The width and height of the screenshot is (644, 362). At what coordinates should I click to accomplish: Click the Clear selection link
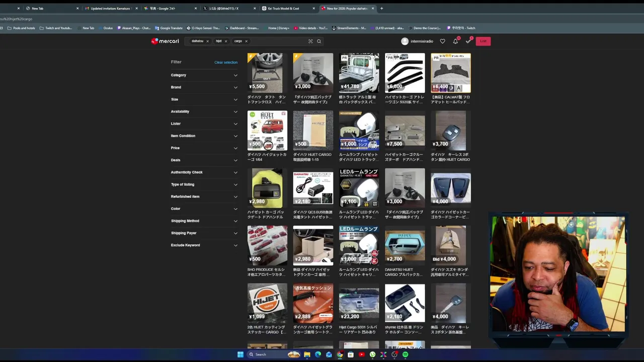coord(226,62)
